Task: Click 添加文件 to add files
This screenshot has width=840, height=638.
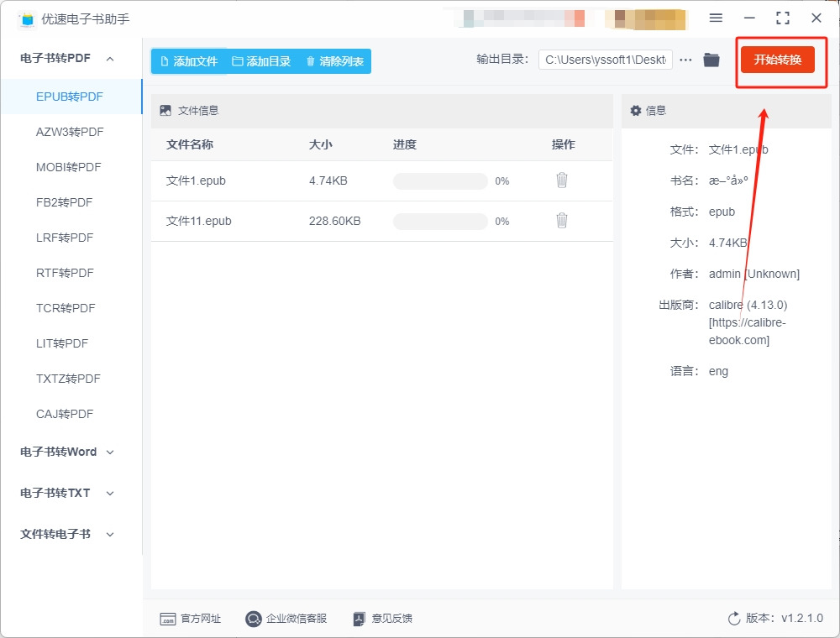Action: pyautogui.click(x=188, y=61)
